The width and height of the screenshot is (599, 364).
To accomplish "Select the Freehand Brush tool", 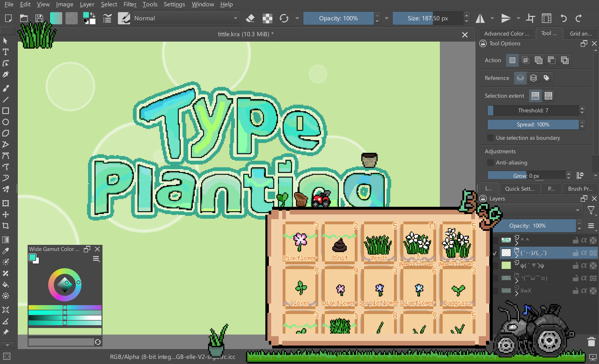I will click(x=5, y=88).
